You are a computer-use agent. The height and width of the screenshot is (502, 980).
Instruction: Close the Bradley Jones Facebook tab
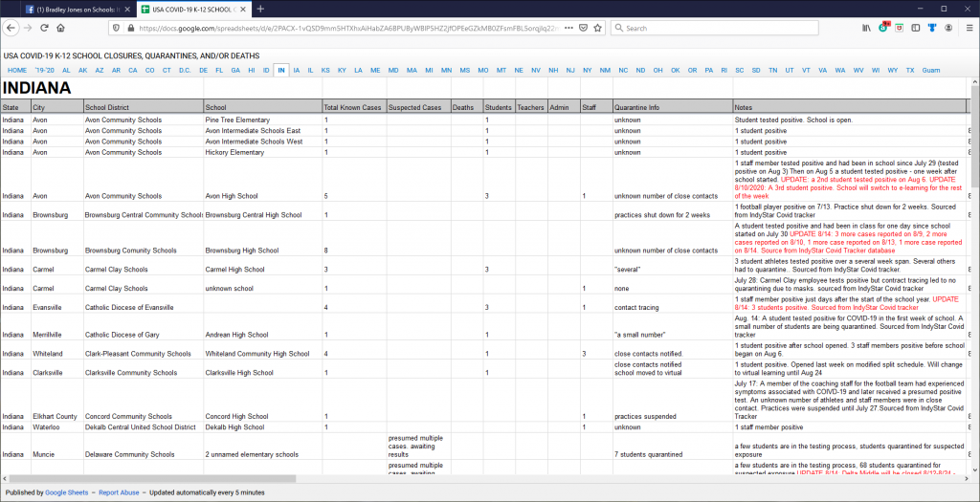pyautogui.click(x=127, y=10)
